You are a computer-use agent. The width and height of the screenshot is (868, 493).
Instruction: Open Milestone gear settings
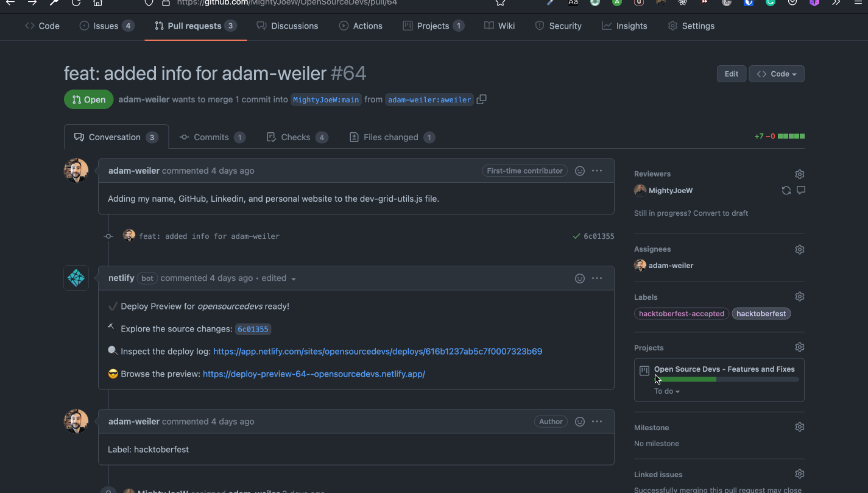(x=800, y=427)
